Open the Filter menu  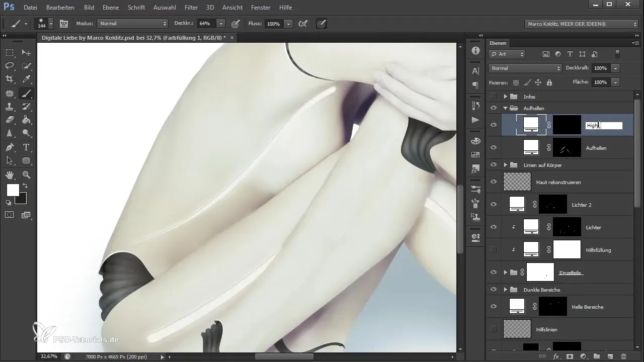tap(191, 8)
